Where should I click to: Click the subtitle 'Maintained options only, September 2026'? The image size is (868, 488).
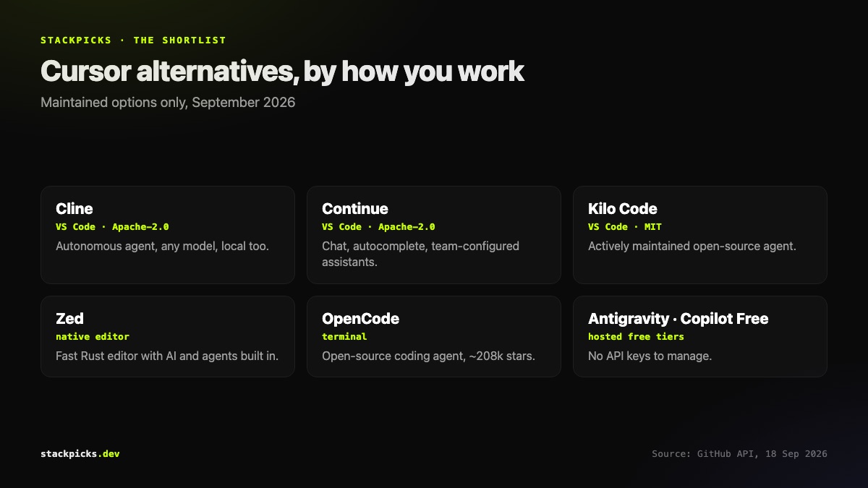pyautogui.click(x=168, y=103)
